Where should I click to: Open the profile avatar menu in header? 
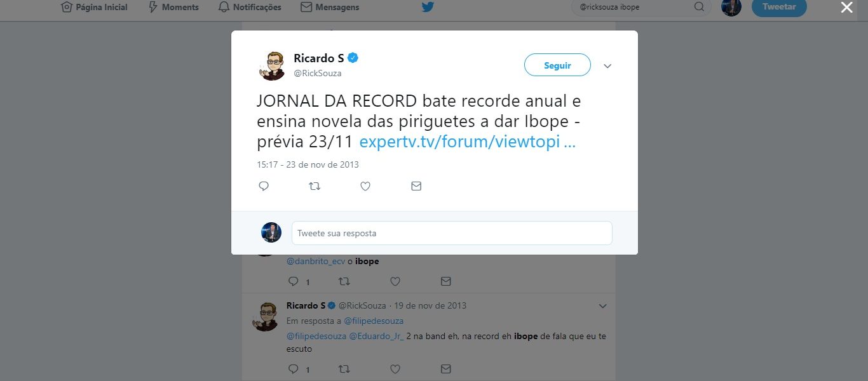tap(731, 7)
